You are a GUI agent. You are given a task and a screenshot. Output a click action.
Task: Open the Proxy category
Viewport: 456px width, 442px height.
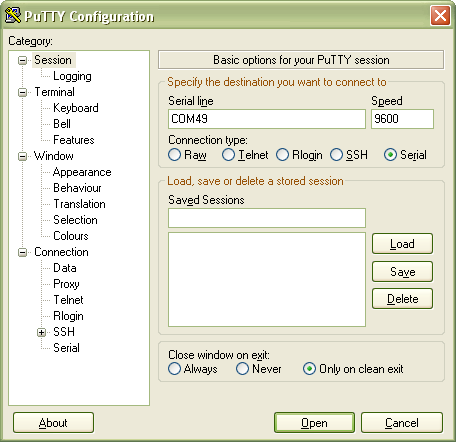click(66, 284)
